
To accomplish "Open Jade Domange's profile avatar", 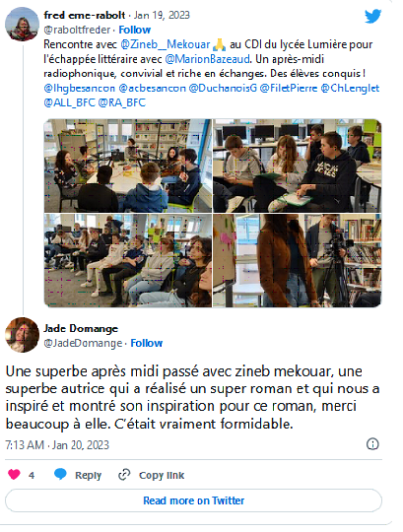I will coord(22,335).
